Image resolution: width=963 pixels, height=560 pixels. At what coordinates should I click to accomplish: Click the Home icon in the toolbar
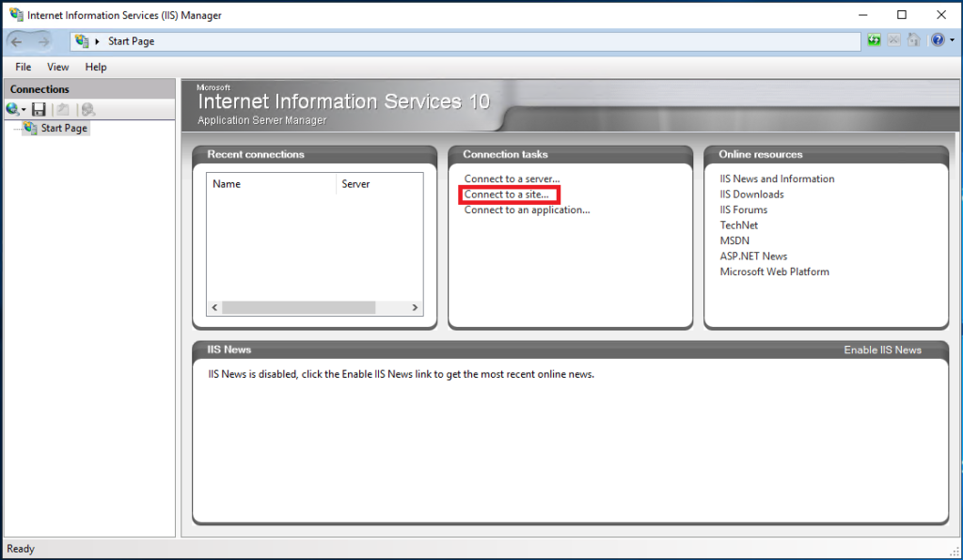tap(914, 40)
